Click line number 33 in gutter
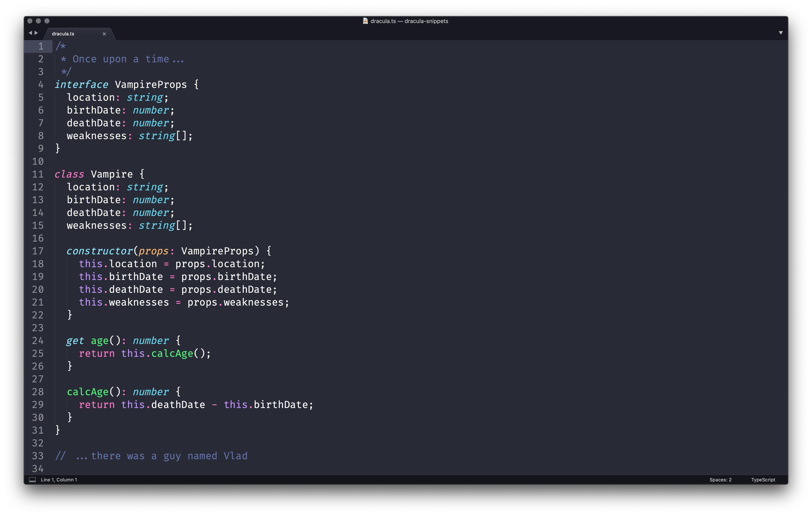Screen dimensions: 812x516 (38, 456)
